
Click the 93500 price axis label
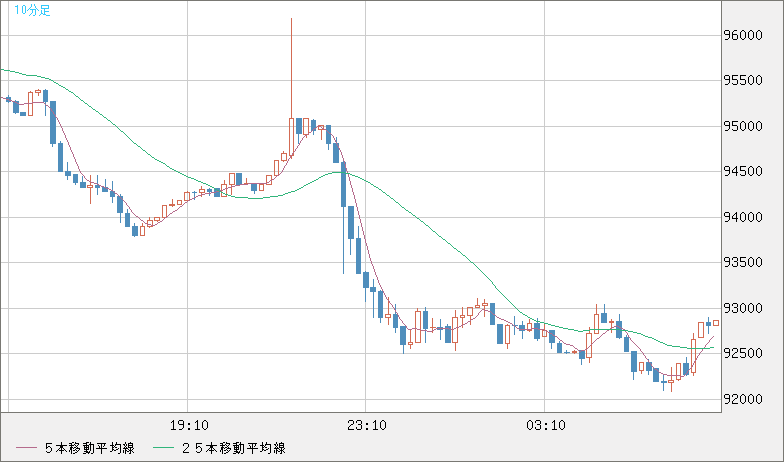tap(744, 263)
